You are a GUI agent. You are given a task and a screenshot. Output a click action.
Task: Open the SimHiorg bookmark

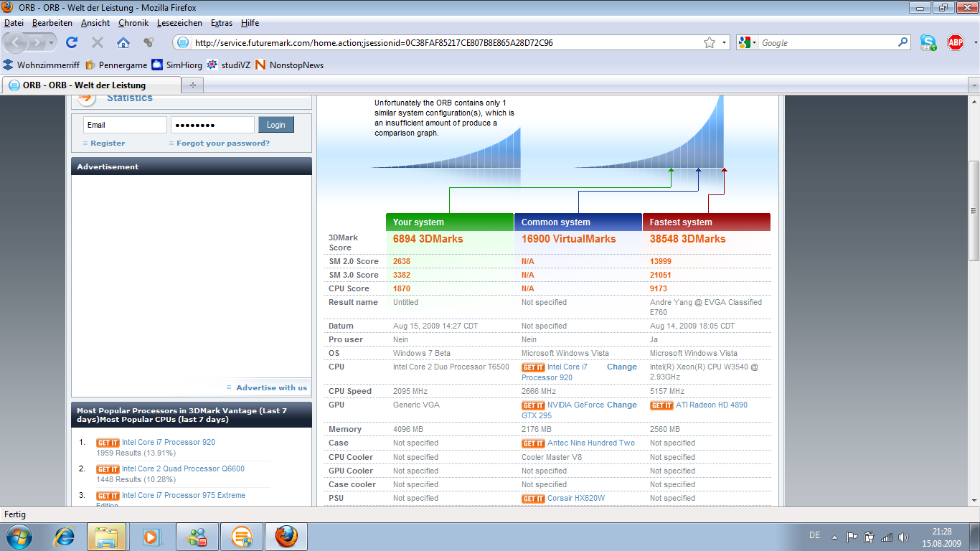click(176, 65)
